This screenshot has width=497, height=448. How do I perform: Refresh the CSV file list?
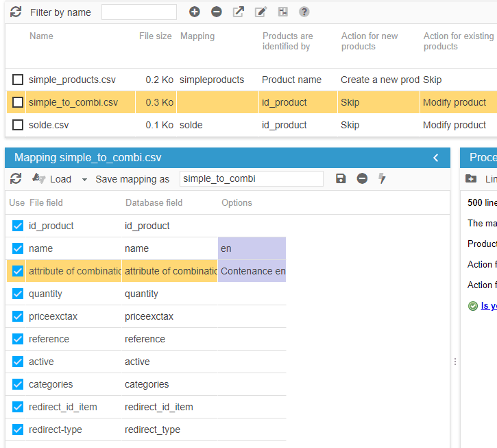16,12
